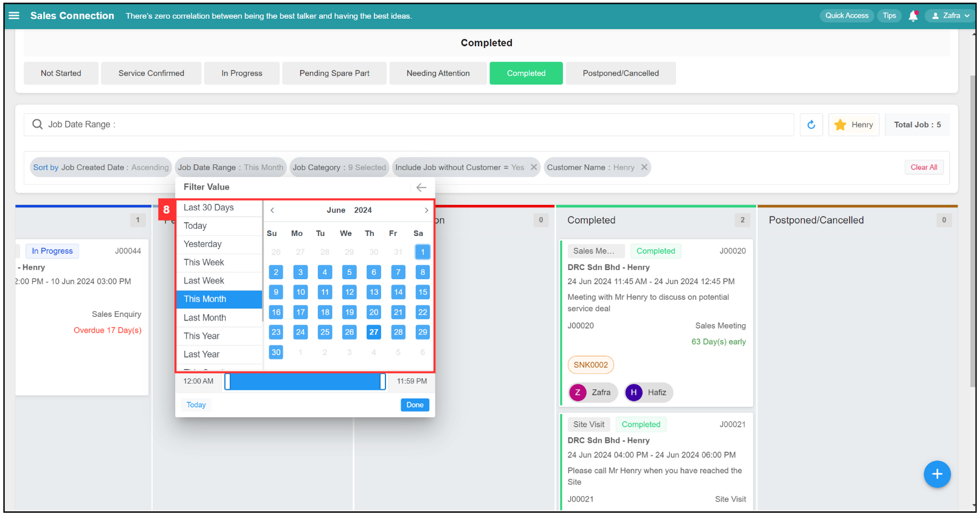This screenshot has width=980, height=520.
Task: Open the Zafra user account dropdown
Action: [x=950, y=16]
